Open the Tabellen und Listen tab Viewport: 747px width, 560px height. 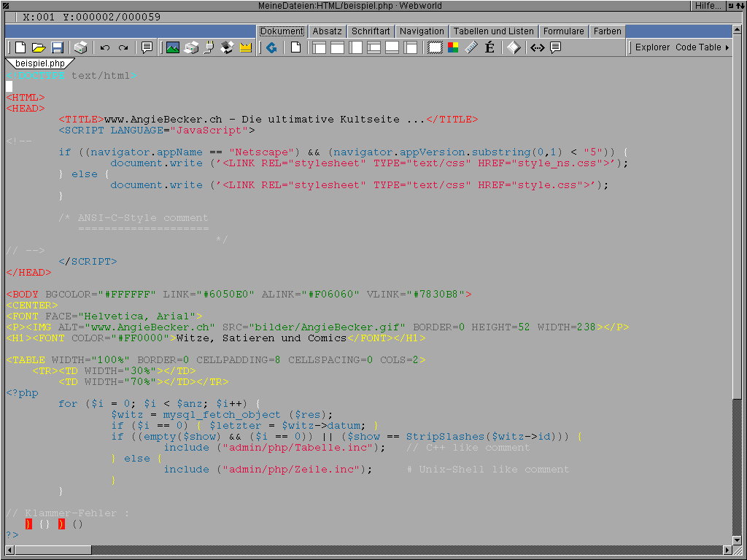pos(494,31)
